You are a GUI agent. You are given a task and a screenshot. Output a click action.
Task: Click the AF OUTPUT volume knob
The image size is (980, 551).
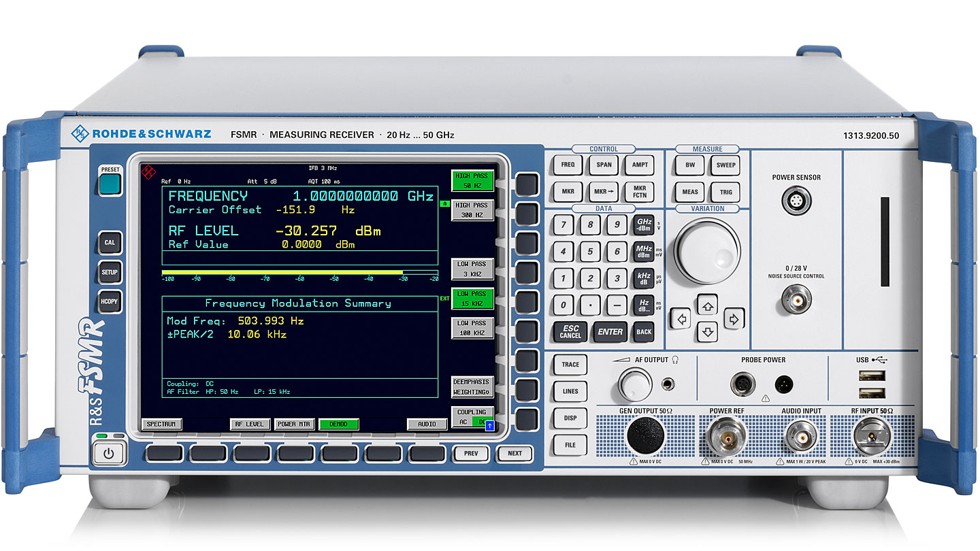point(636,385)
